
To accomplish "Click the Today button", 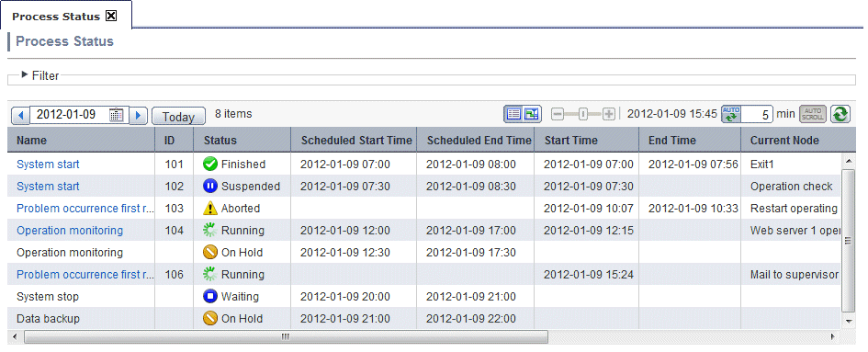I will (x=178, y=117).
